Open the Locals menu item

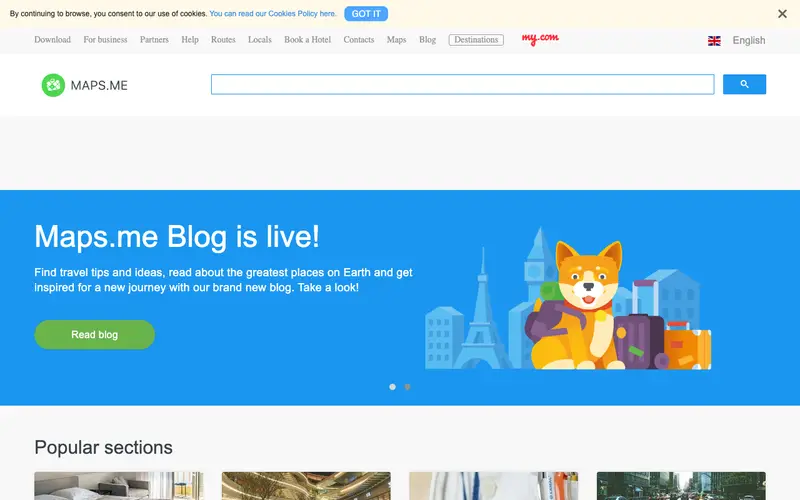pyautogui.click(x=260, y=40)
